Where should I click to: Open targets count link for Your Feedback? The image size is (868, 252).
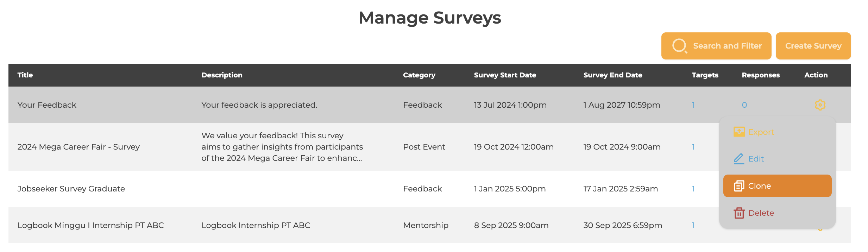coord(693,105)
